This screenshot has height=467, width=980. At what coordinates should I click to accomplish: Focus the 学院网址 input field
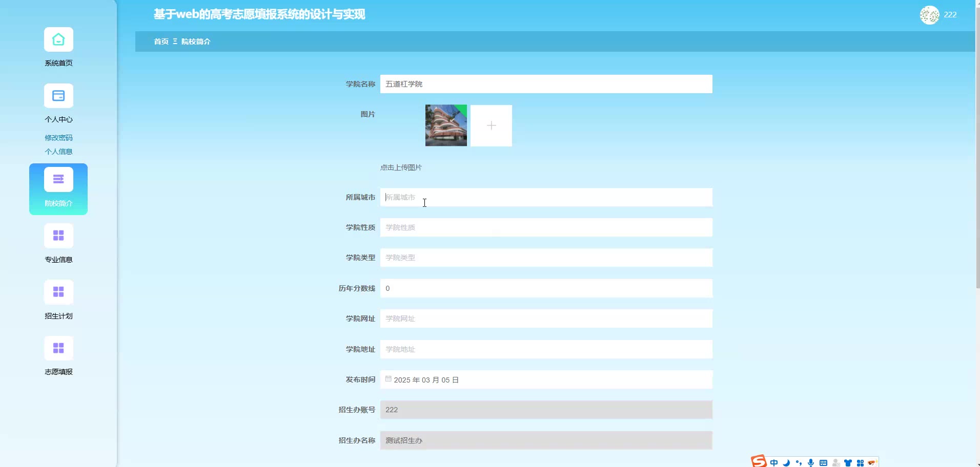546,319
